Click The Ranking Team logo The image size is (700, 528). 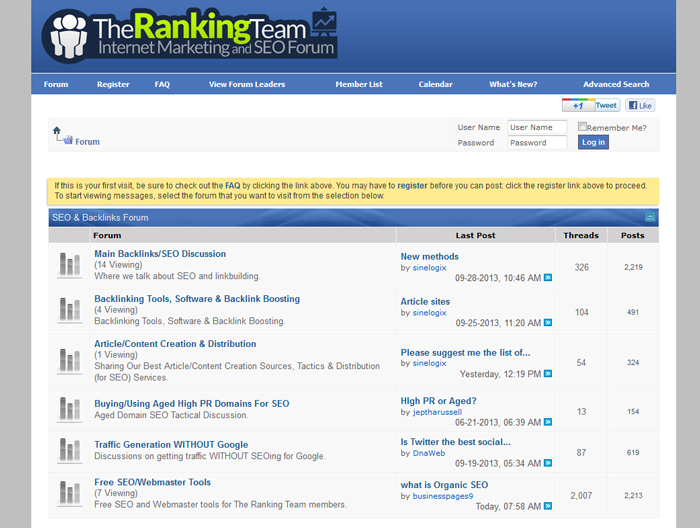(190, 35)
